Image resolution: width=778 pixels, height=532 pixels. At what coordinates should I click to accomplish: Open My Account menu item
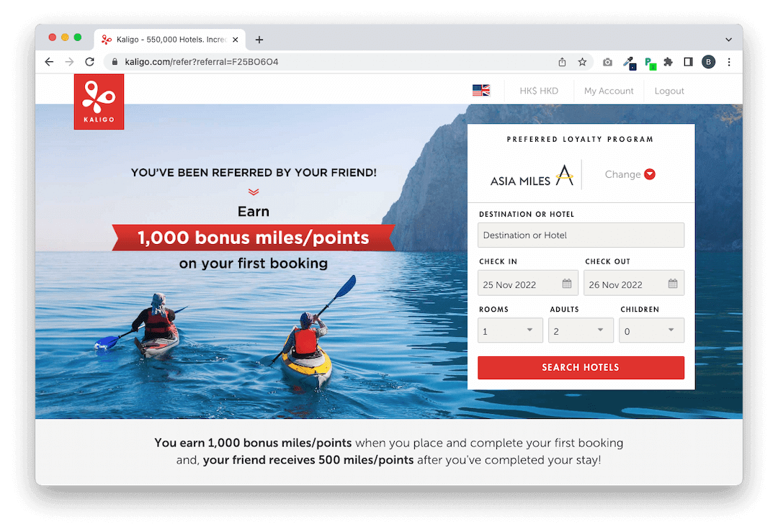(x=608, y=91)
